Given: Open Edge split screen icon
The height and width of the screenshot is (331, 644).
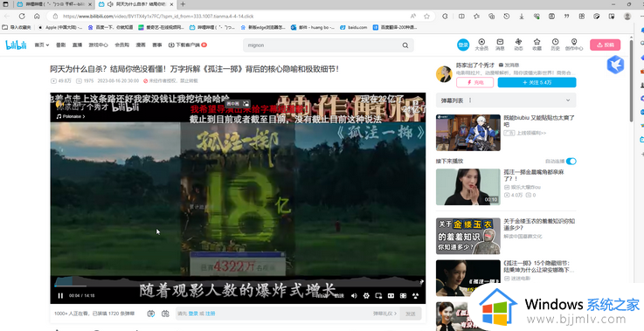Looking at the screenshot, I should (x=461, y=16).
